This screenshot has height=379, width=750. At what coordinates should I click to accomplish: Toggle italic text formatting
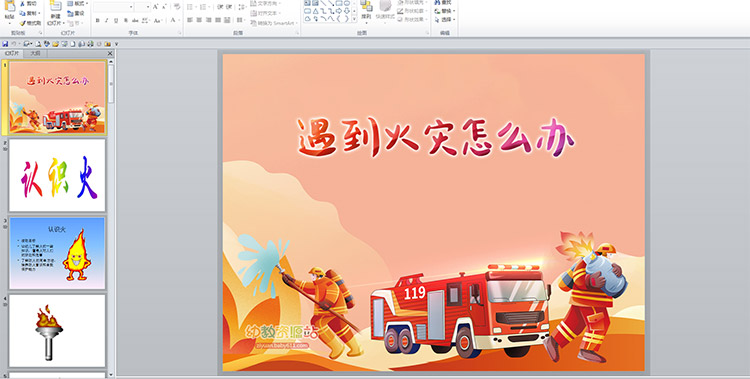(107, 21)
